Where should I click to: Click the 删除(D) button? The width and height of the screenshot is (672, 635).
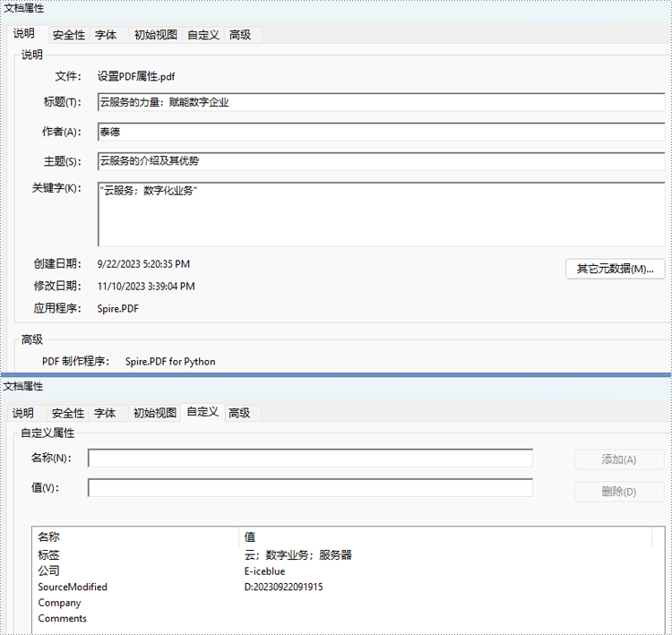[619, 492]
